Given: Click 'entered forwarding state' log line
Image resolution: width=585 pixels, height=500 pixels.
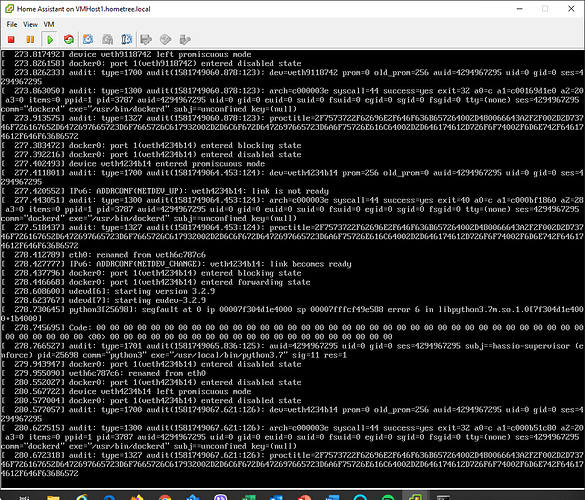Looking at the screenshot, I should [156, 282].
